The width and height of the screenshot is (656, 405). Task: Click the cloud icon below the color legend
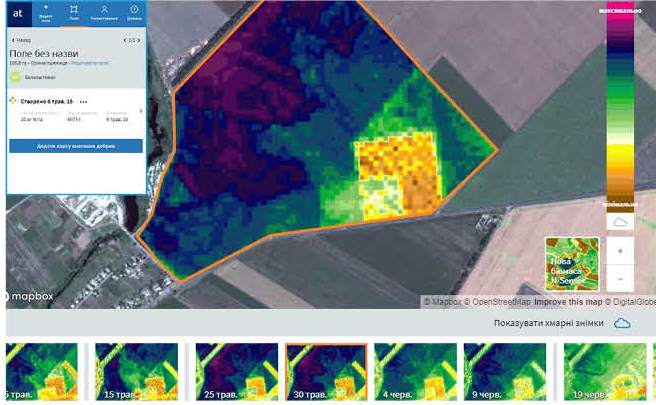(620, 221)
